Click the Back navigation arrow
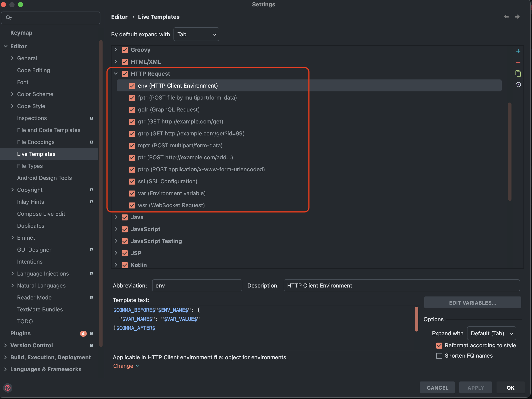Screen dimensions: 532x399 pos(506,17)
